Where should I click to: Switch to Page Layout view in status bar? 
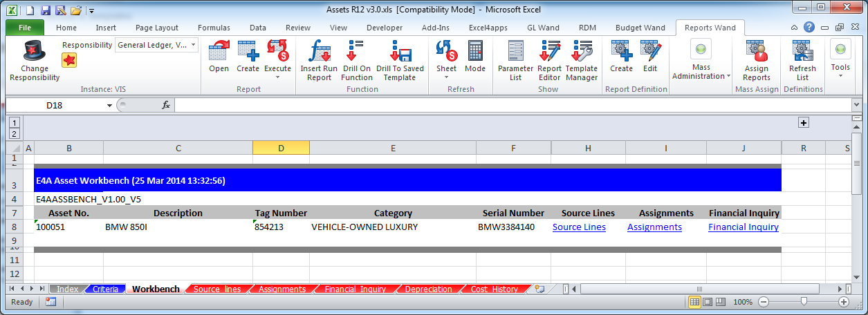[708, 302]
